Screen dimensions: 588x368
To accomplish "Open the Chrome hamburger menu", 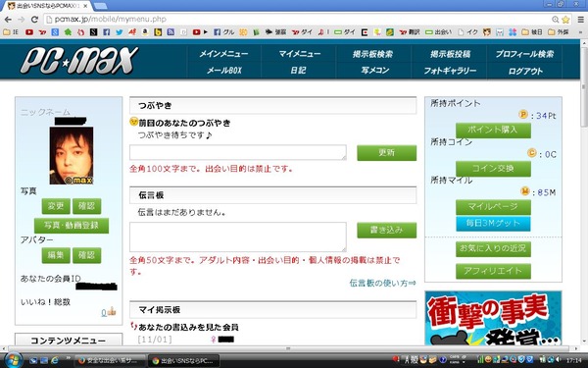I will 580,20.
